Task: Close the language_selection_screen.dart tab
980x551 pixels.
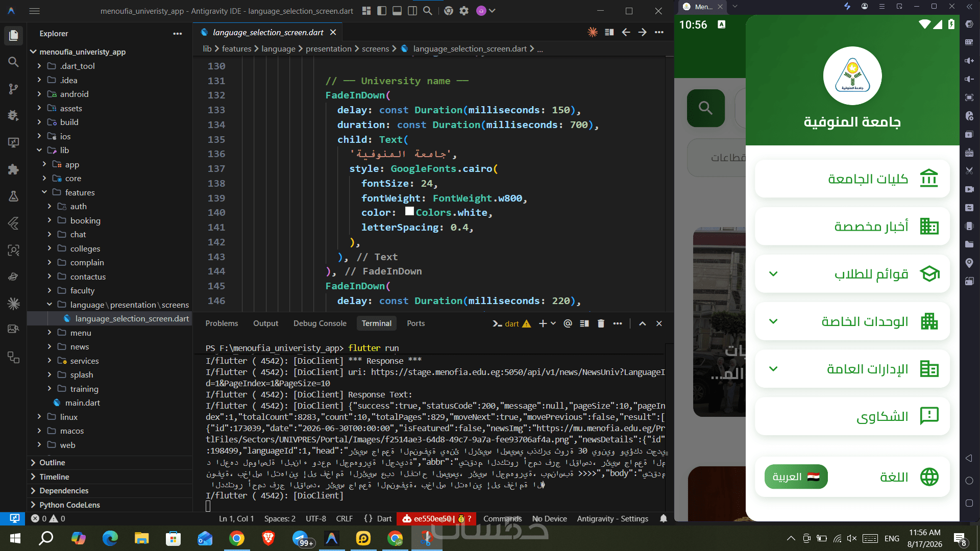Action: pos(333,32)
